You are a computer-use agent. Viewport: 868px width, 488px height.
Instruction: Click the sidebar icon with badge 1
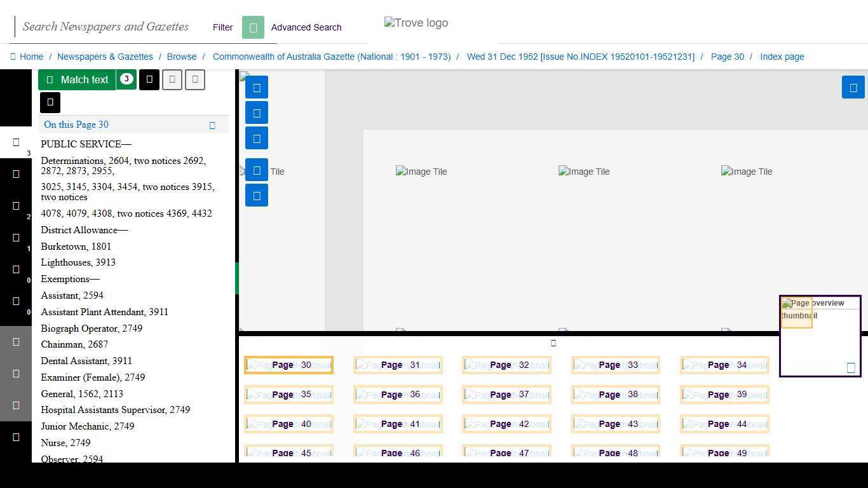tap(16, 238)
